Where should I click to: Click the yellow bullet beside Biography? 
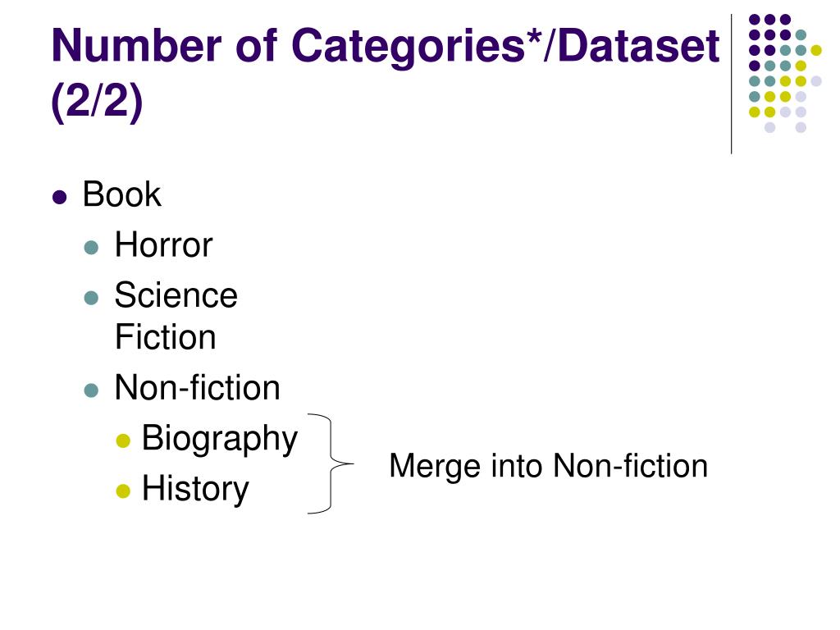click(123, 441)
